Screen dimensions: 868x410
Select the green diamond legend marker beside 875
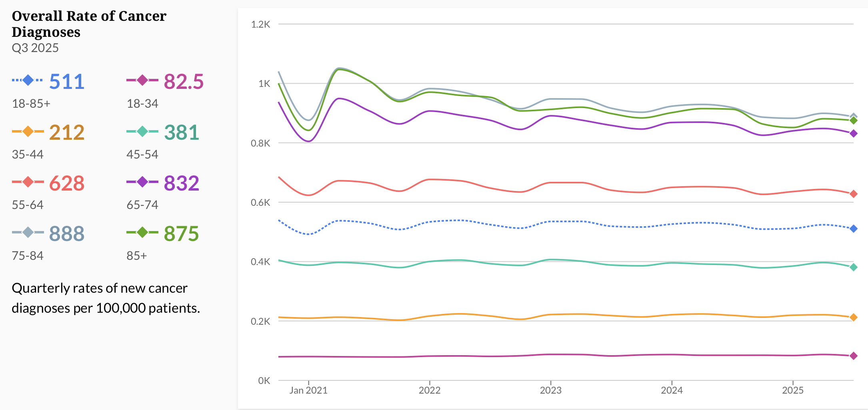coord(142,233)
